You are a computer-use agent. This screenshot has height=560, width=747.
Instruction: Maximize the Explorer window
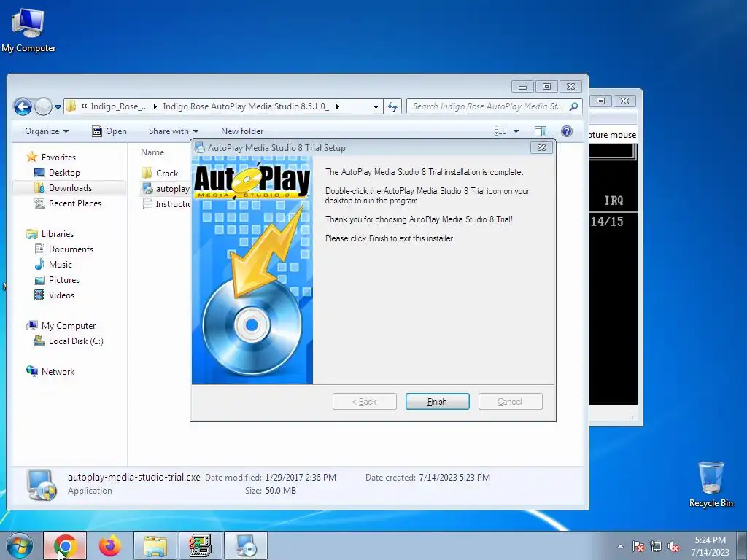(x=547, y=87)
